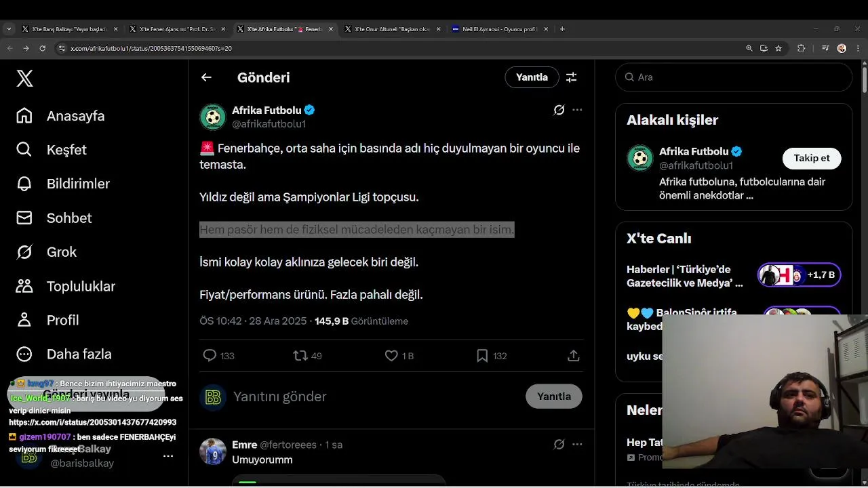Open replies via the comment bubble icon
The width and height of the screenshot is (868, 488).
click(x=210, y=356)
